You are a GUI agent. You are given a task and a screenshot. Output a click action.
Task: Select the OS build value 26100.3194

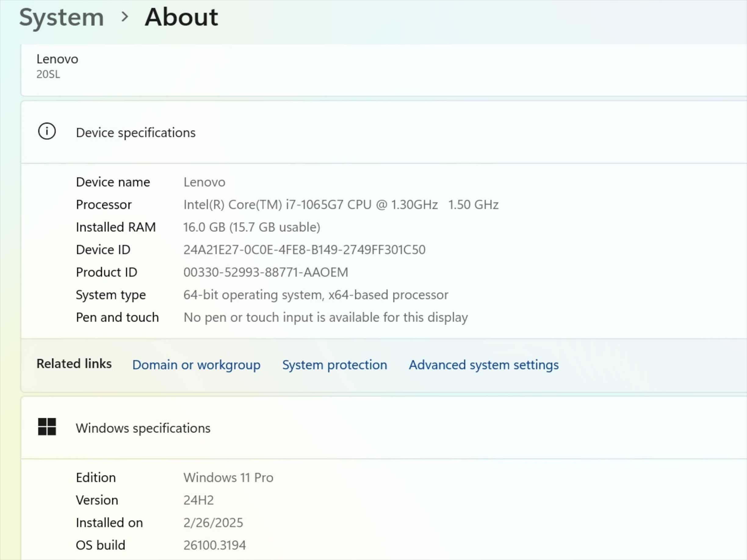point(215,545)
